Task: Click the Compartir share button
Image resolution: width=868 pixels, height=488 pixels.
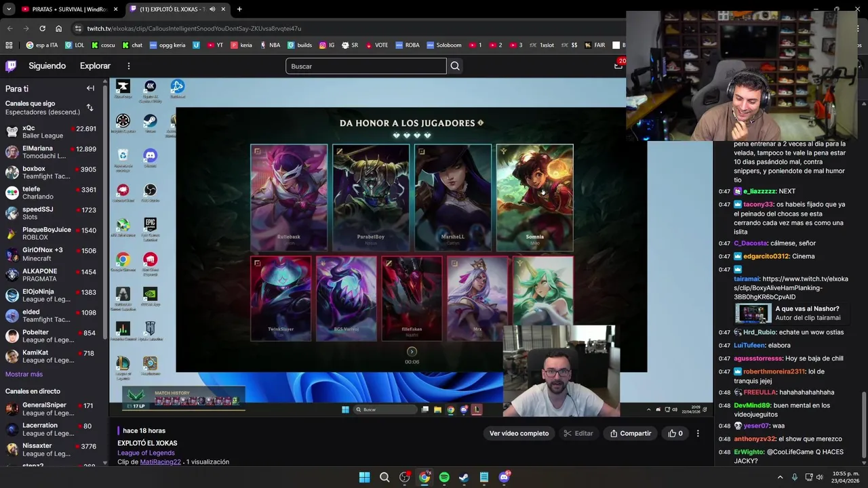Action: 631,433
